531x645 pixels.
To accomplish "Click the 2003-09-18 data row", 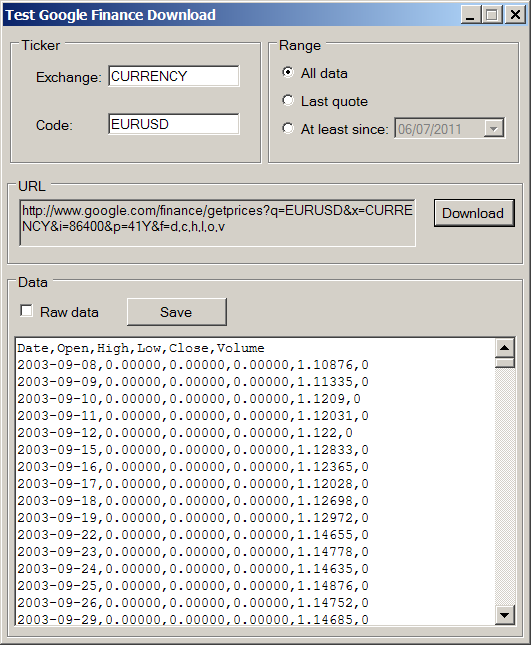I will click(193, 501).
